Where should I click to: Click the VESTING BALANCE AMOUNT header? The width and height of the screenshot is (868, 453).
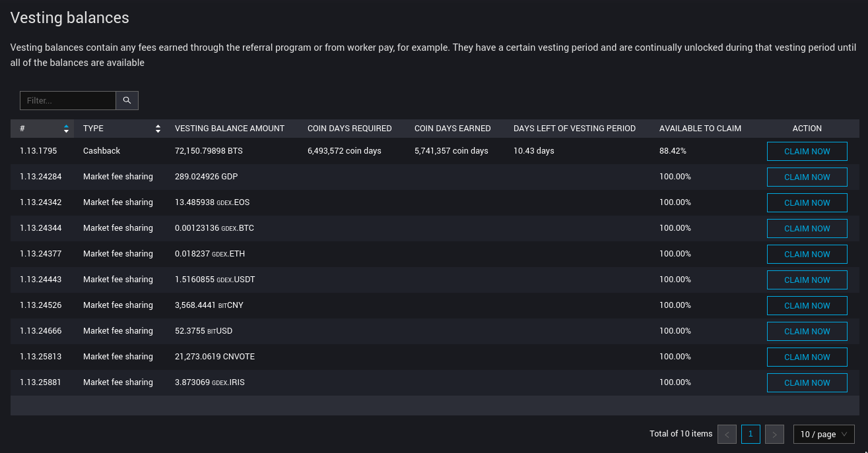(230, 129)
